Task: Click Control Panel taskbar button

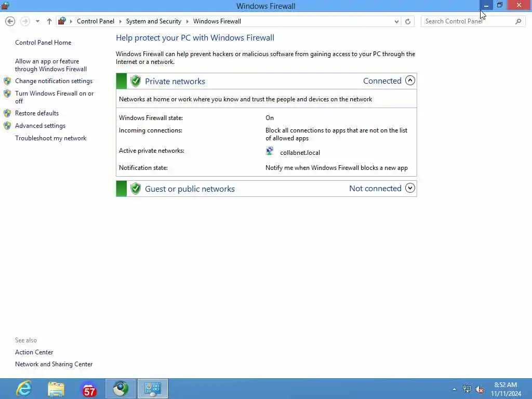Action: 153,389
